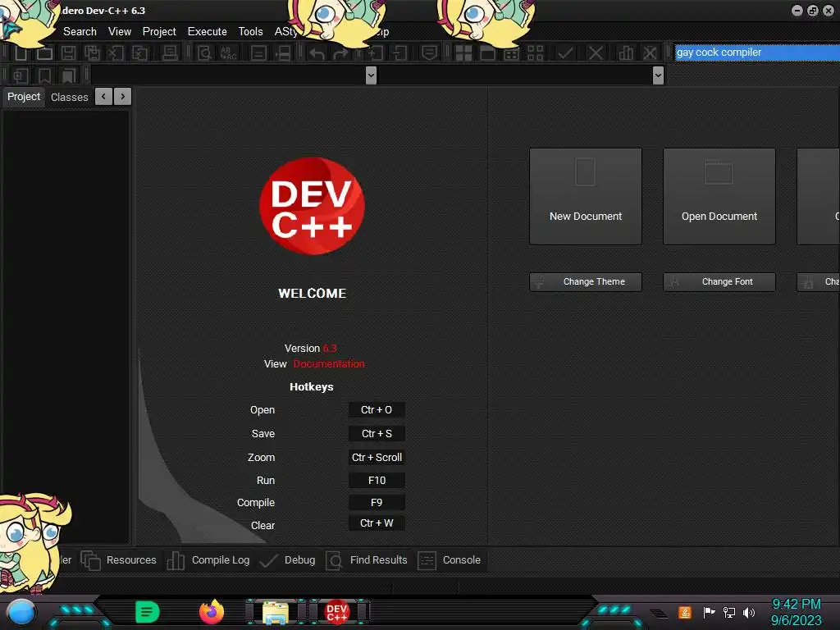
Task: Click the Compile & Run toolbar icon
Action: tap(512, 52)
